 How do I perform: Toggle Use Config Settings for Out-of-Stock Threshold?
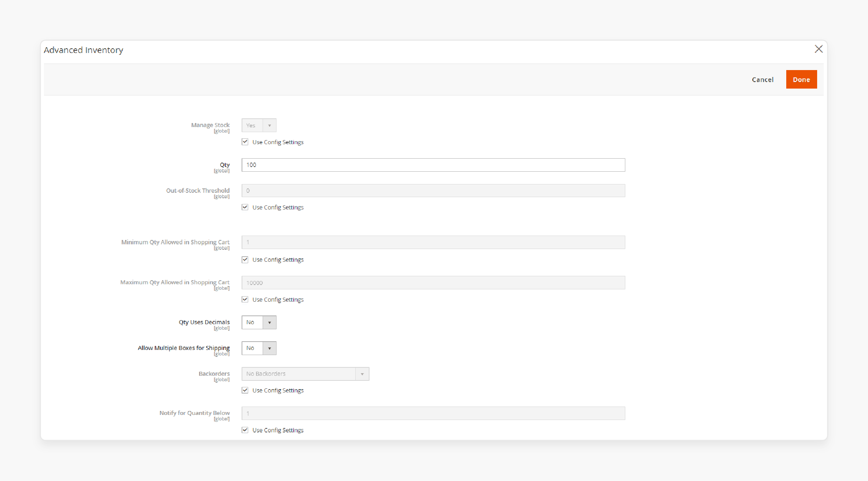(x=245, y=207)
